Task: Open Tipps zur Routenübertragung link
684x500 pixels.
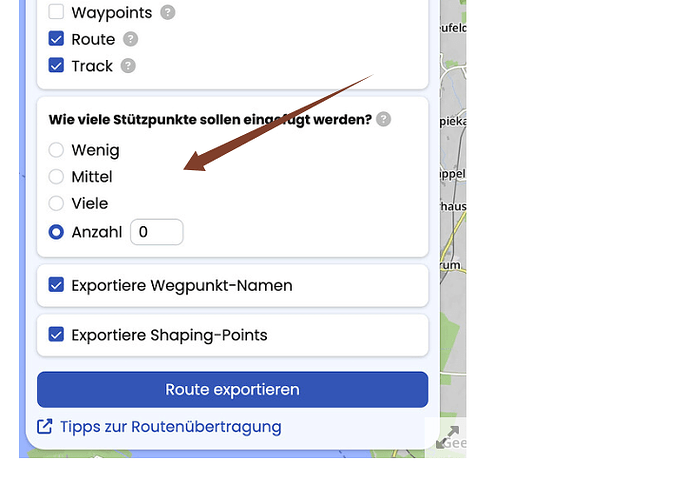Action: (x=171, y=427)
